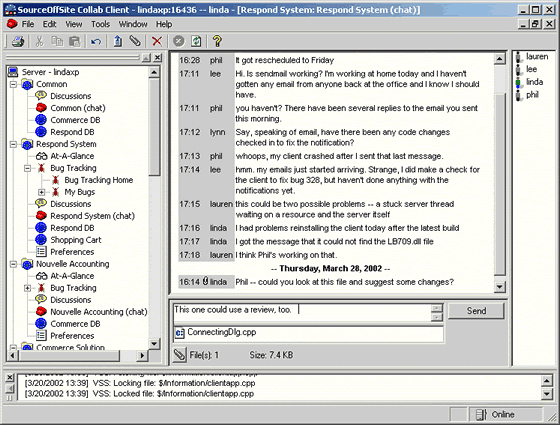This screenshot has width=560, height=425.
Task: Expand the My Bugs node
Action: [41, 192]
